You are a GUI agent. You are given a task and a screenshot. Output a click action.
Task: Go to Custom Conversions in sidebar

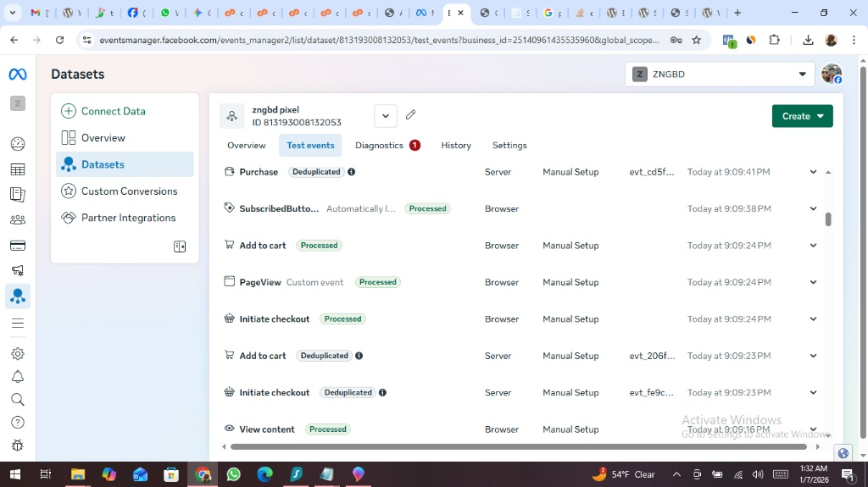click(129, 191)
